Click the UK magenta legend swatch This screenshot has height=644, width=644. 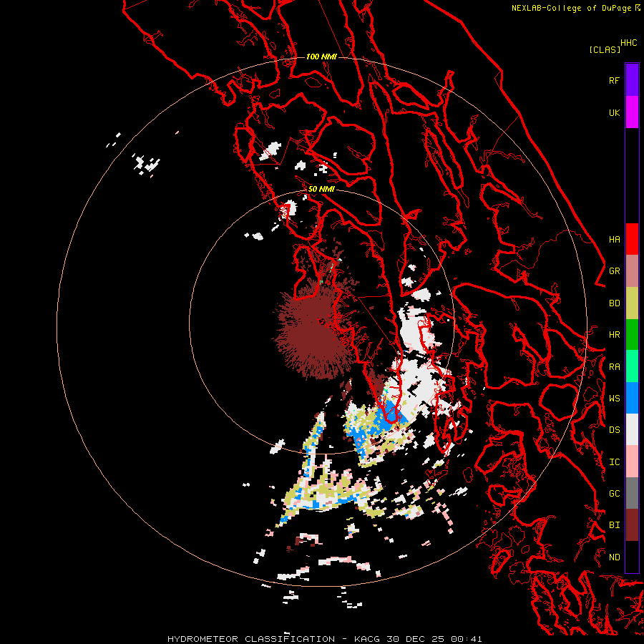point(632,112)
